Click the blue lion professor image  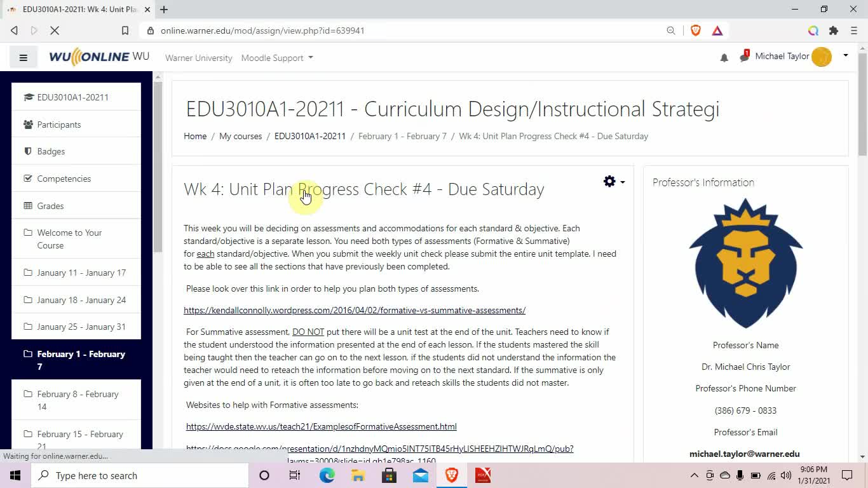(745, 263)
